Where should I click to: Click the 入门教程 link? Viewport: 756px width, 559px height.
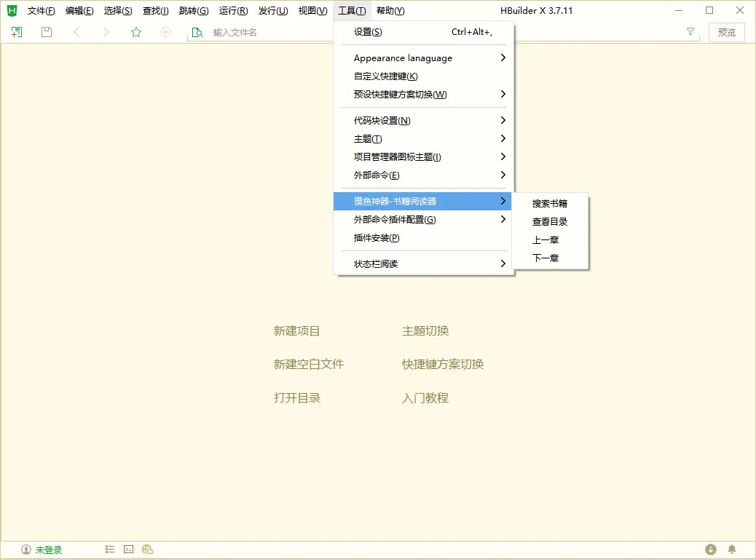click(425, 398)
